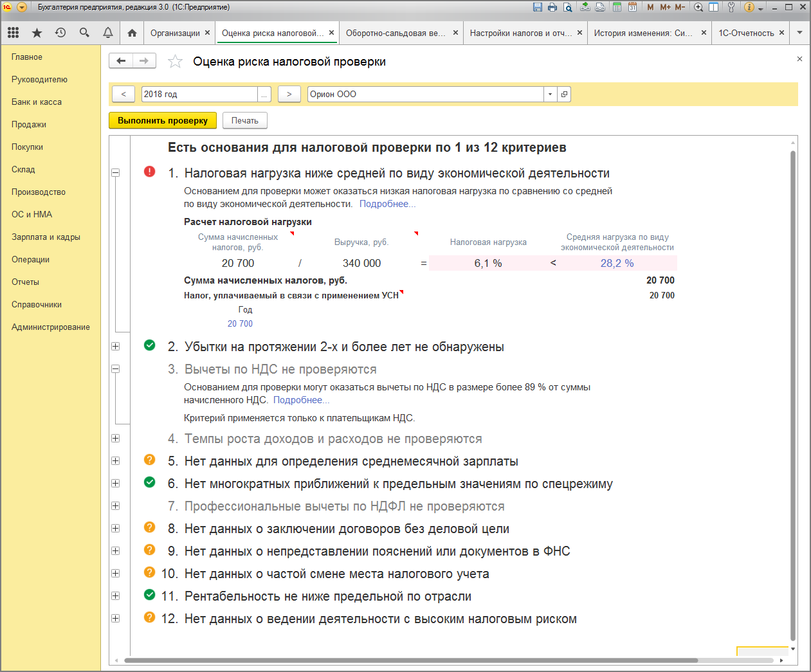This screenshot has width=811, height=672.
Task: Click the notifications bell icon
Action: (x=108, y=33)
